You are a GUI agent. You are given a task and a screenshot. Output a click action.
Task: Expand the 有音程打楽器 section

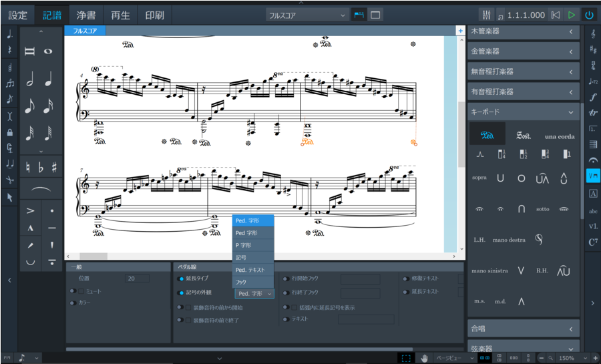click(x=523, y=92)
